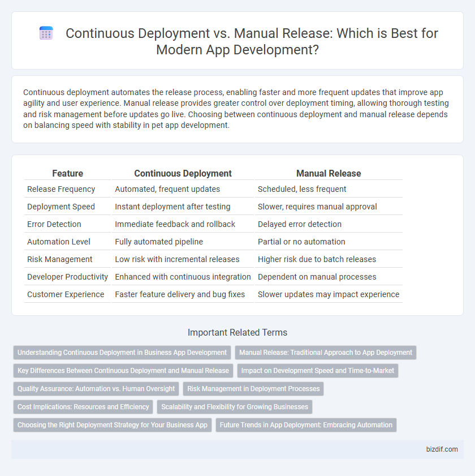Image resolution: width=475 pixels, height=476 pixels.
Task: Select the Feature column header
Action: [68, 173]
